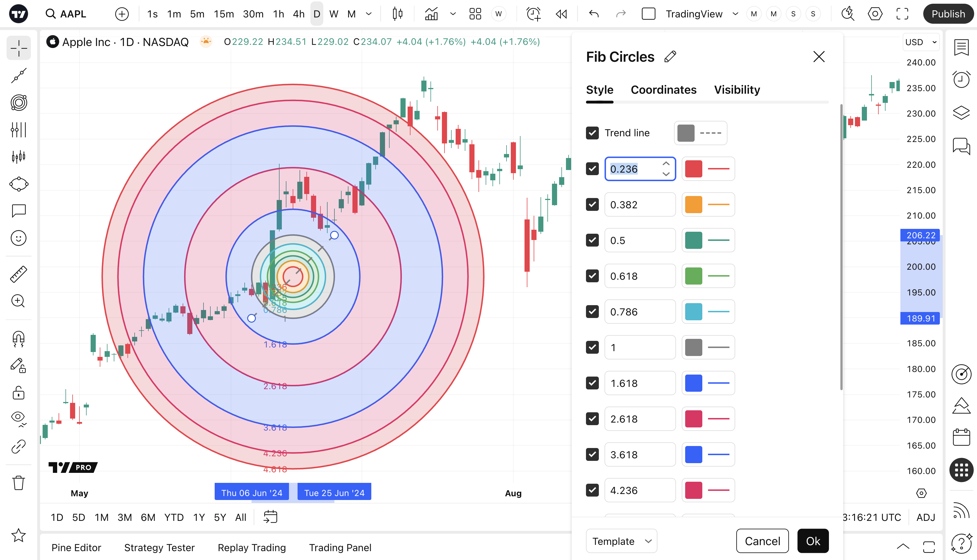The image size is (977, 560).
Task: Set range to 3M
Action: [125, 518]
